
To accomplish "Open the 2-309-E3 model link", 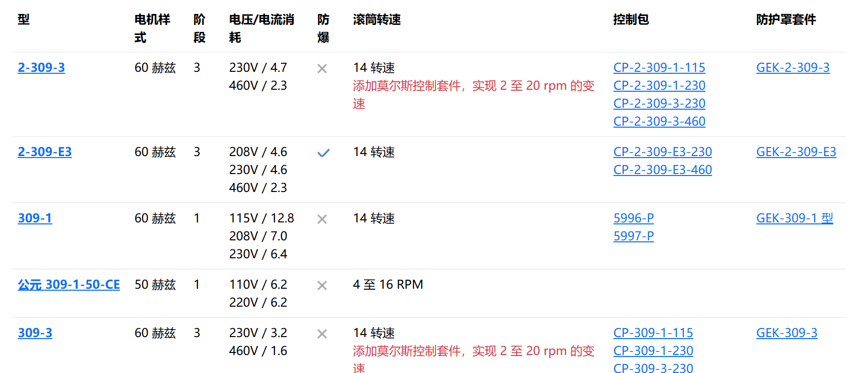I will (45, 152).
